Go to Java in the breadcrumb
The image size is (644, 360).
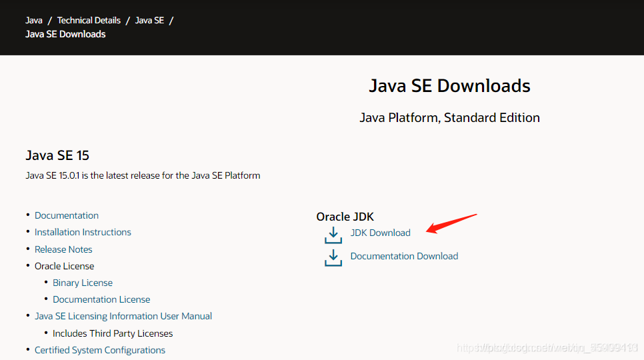point(34,21)
